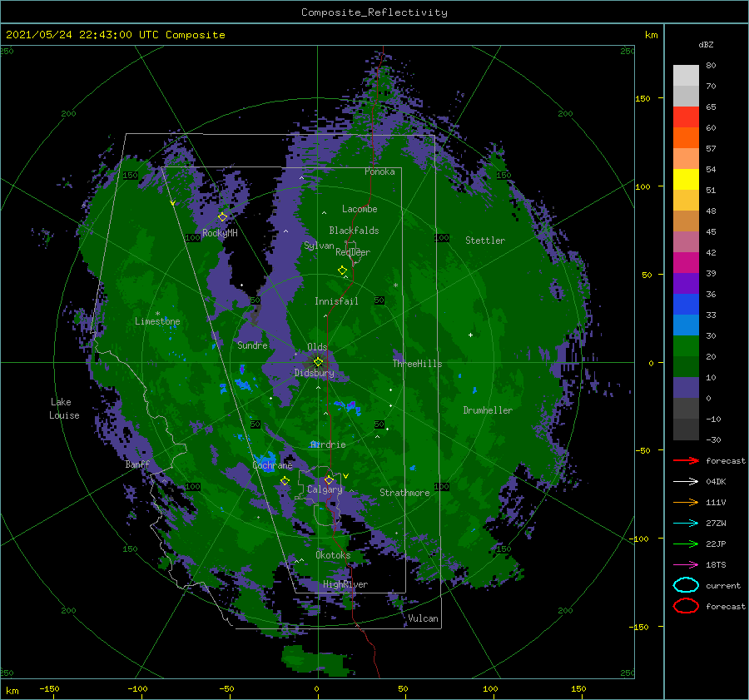Viewport: 749px width, 700px height.
Task: Pick the orange 57-60 dBZ swatch
Action: point(686,137)
